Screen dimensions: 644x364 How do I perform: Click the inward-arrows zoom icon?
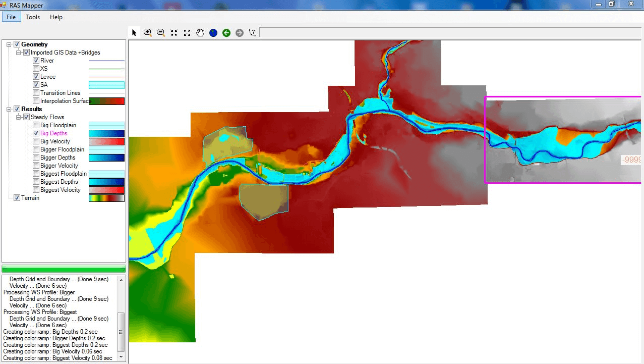click(x=174, y=33)
